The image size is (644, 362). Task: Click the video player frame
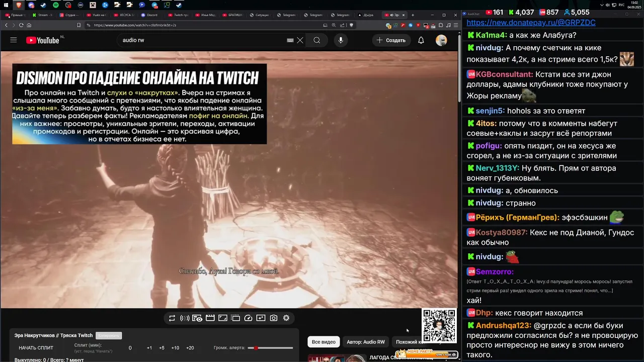[229, 179]
